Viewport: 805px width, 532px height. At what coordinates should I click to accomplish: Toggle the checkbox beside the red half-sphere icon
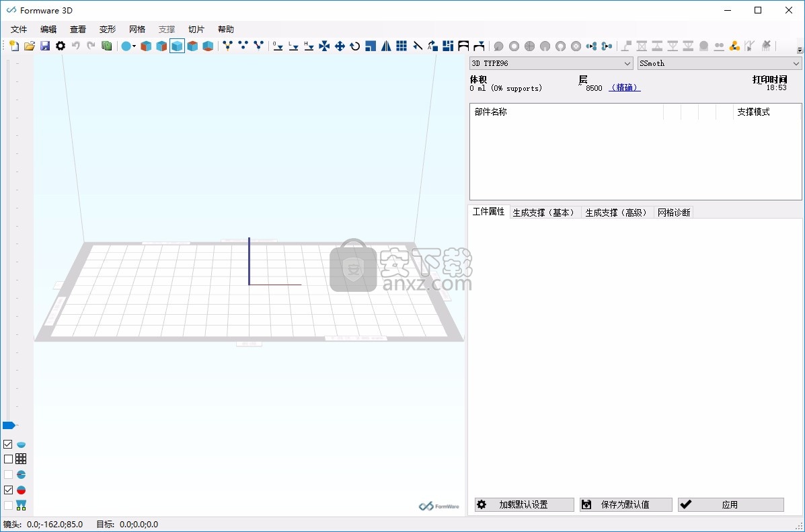tap(8, 490)
